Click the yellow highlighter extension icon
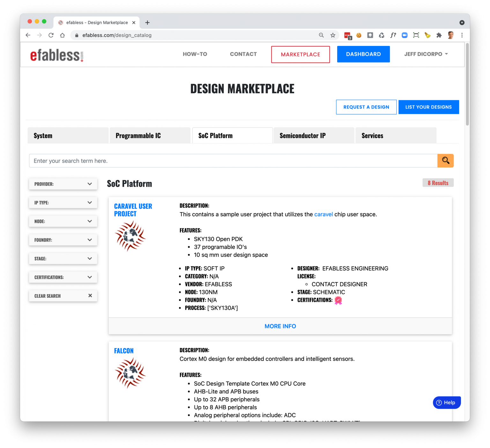The image size is (490, 448). click(427, 35)
